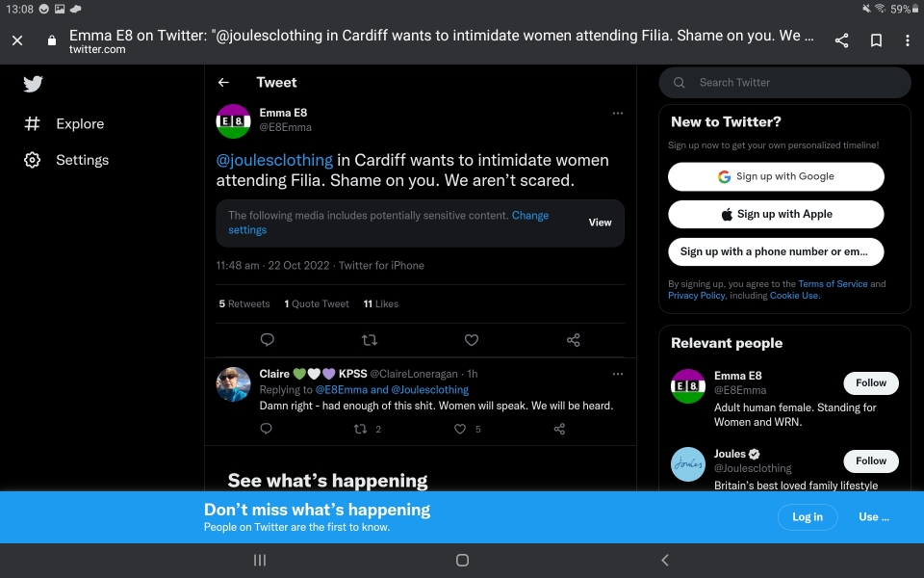Reply to Claire's tweet
Viewport: 924px width, 578px height.
267,429
